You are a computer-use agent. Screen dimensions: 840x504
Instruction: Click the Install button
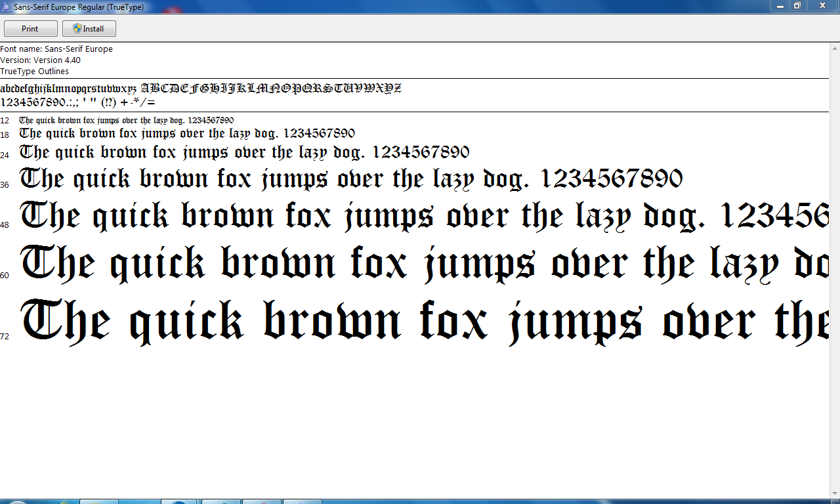[x=89, y=28]
